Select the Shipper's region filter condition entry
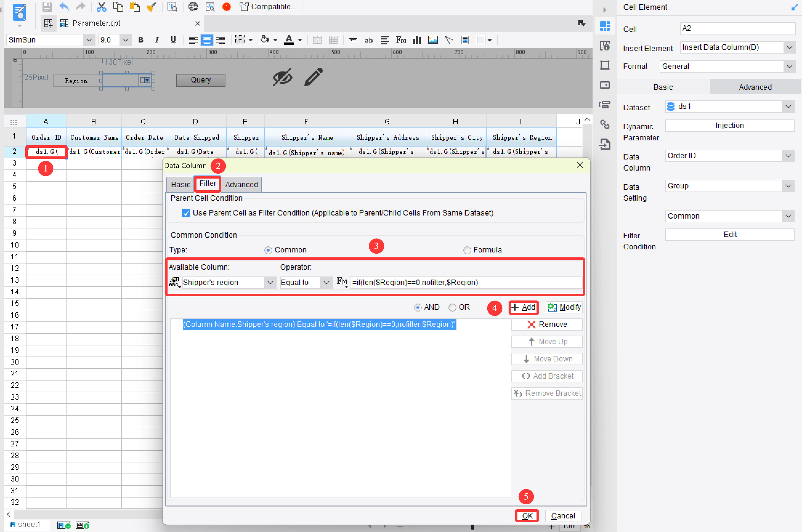This screenshot has width=802, height=532. 319,324
